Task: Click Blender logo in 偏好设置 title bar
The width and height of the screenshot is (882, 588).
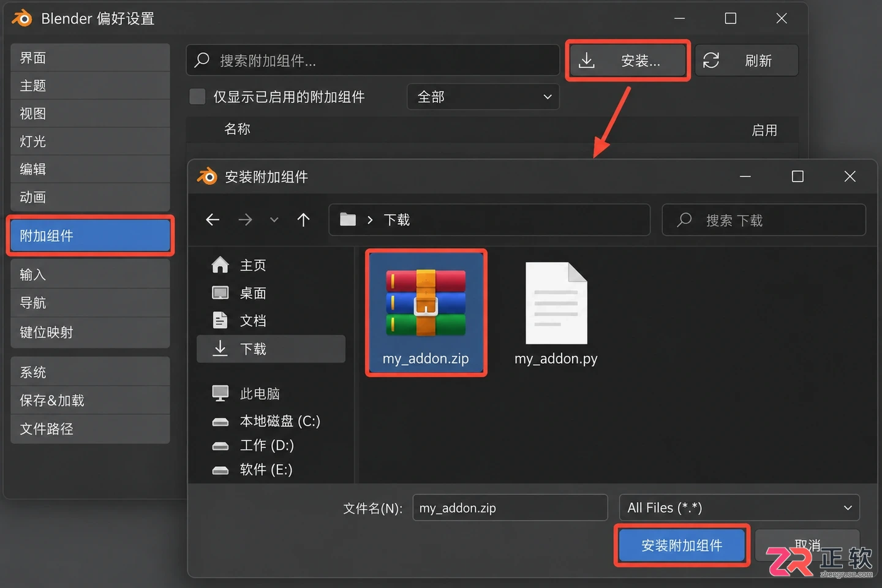Action: (21, 18)
